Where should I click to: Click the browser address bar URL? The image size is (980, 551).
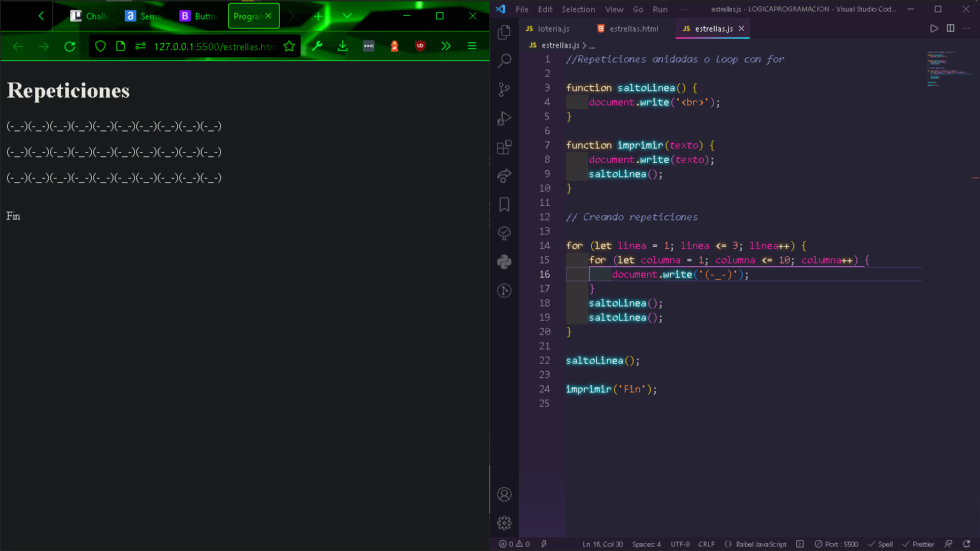tap(215, 47)
